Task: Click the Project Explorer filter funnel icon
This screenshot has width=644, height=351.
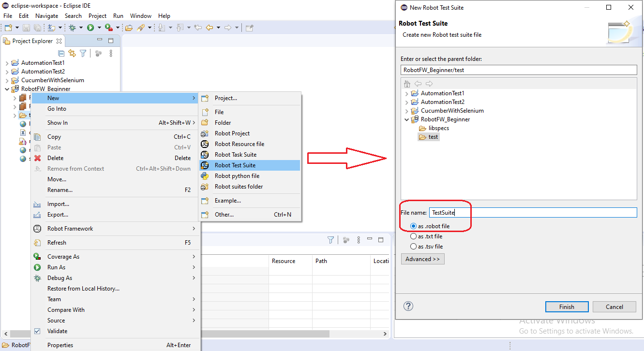Action: (x=83, y=53)
